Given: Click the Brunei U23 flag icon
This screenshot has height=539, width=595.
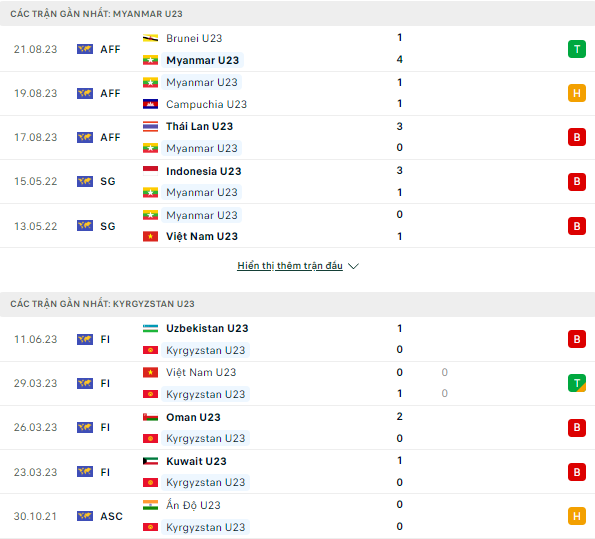Looking at the screenshot, I should (150, 38).
